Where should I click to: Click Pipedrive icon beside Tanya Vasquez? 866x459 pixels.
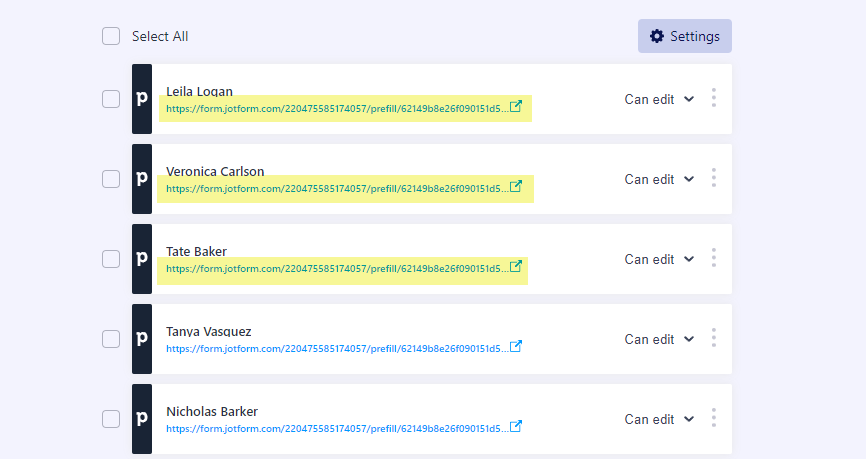[142, 339]
